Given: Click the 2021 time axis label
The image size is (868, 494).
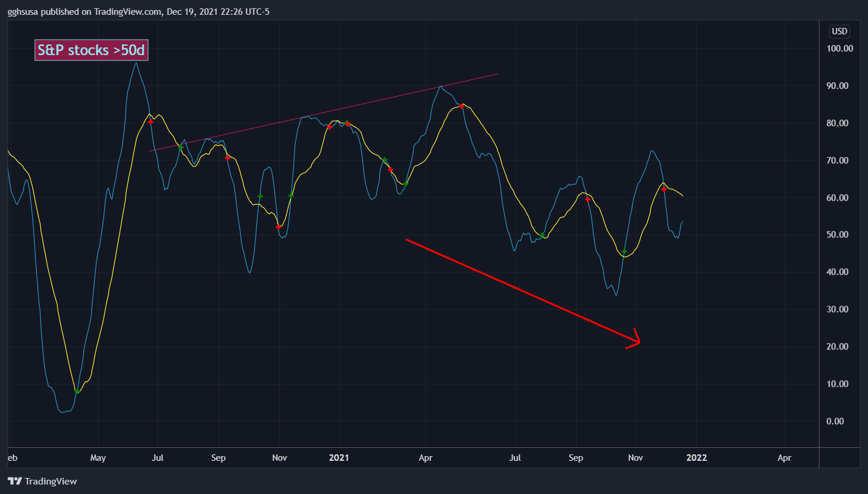Looking at the screenshot, I should [x=339, y=458].
